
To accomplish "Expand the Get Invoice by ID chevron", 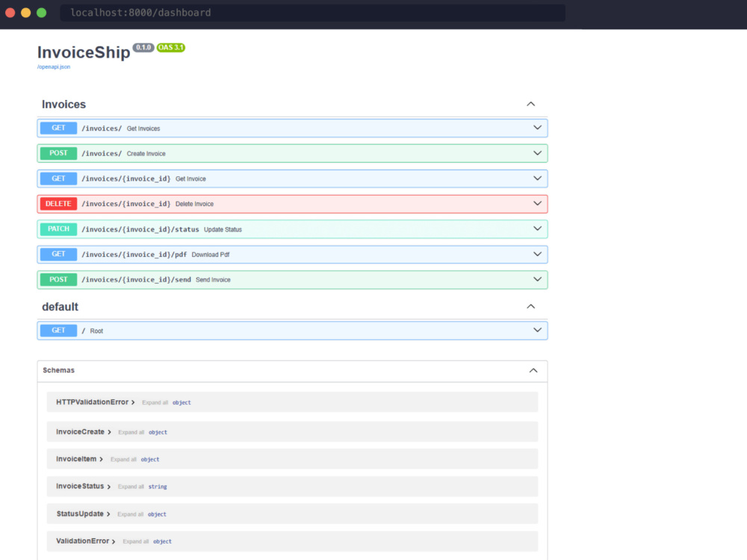I will pos(536,178).
